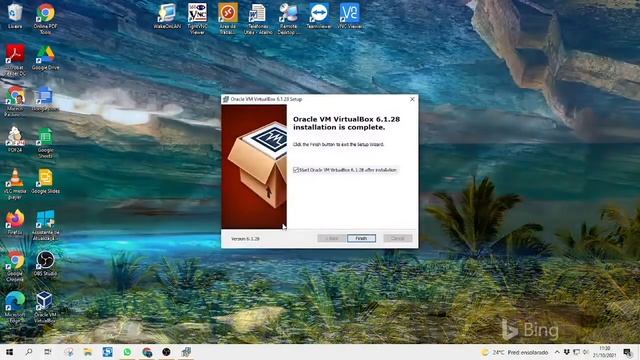
Task: Select the Microsoft Edge desktop shortcut
Action: pos(15,308)
